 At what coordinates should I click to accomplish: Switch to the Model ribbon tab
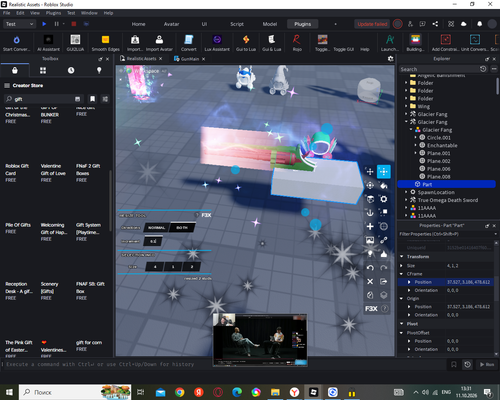click(x=270, y=24)
